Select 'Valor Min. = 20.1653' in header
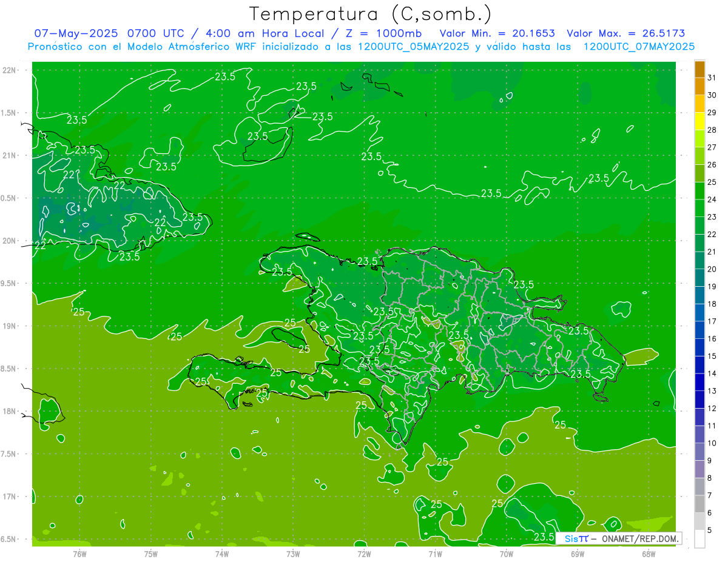The height and width of the screenshot is (562, 728). [x=497, y=33]
